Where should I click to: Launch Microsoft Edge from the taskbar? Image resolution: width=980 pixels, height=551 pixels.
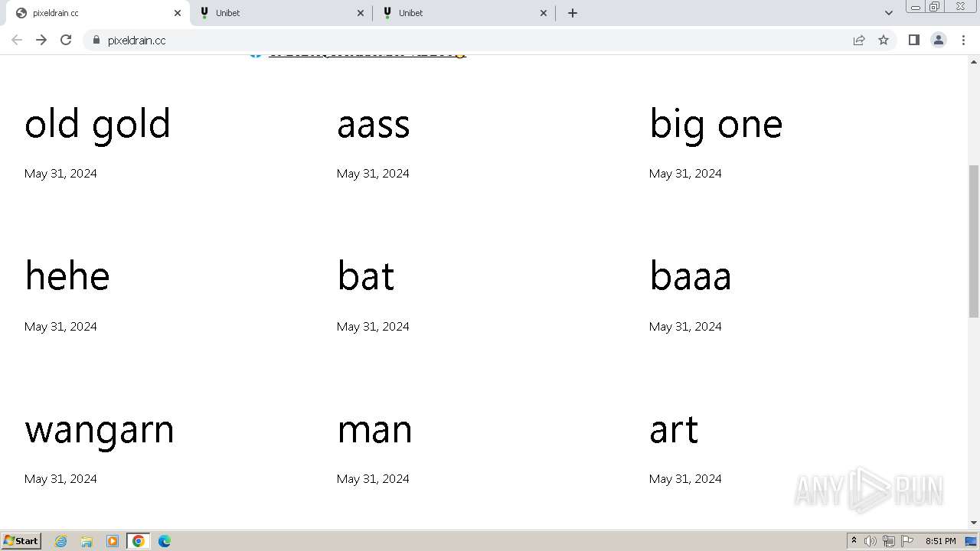point(165,541)
